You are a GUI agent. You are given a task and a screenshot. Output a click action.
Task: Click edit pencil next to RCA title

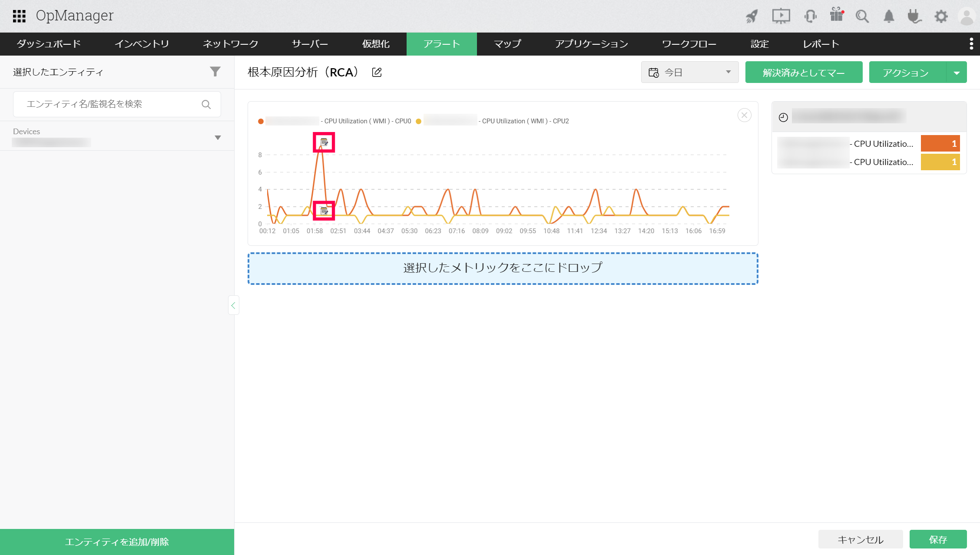tap(377, 73)
